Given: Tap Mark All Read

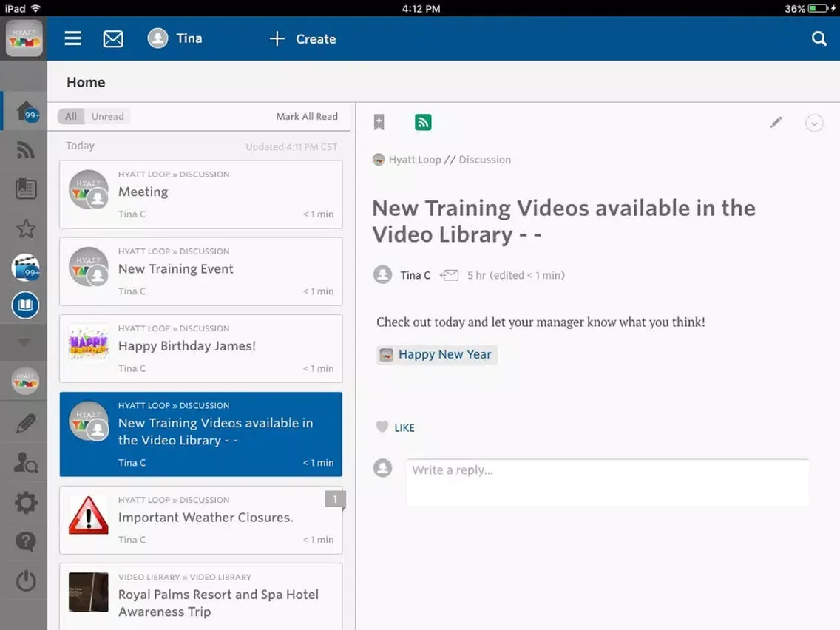Looking at the screenshot, I should coord(307,116).
